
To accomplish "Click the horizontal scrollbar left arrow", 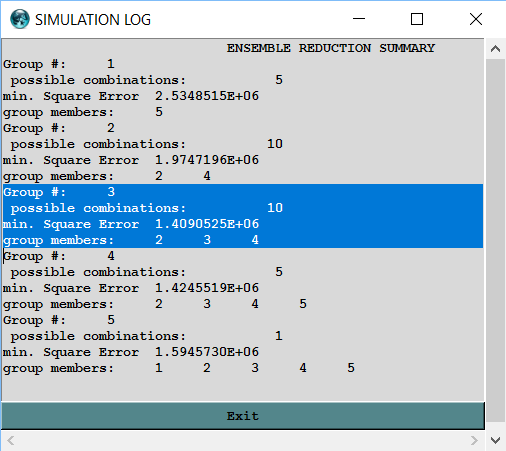I will coord(11,440).
